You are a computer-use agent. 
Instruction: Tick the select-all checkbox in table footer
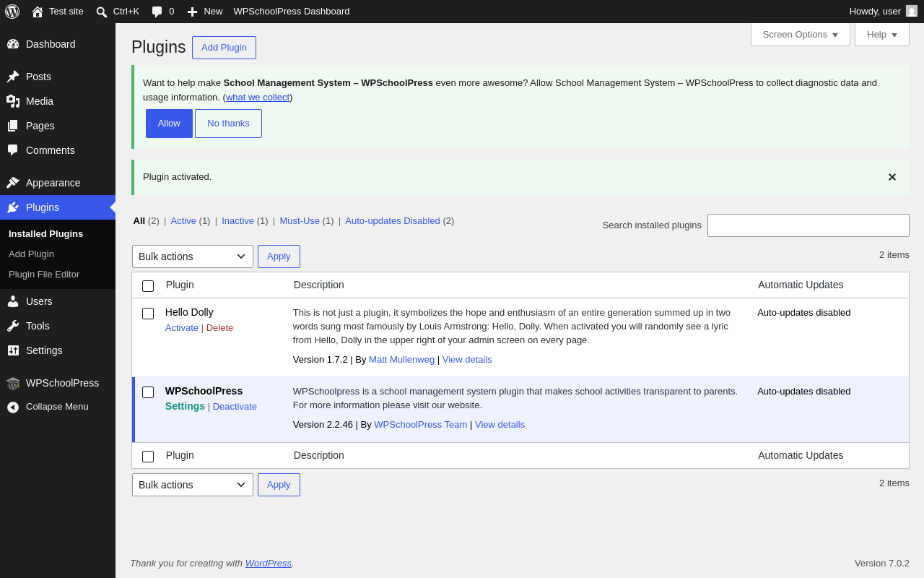[148, 457]
